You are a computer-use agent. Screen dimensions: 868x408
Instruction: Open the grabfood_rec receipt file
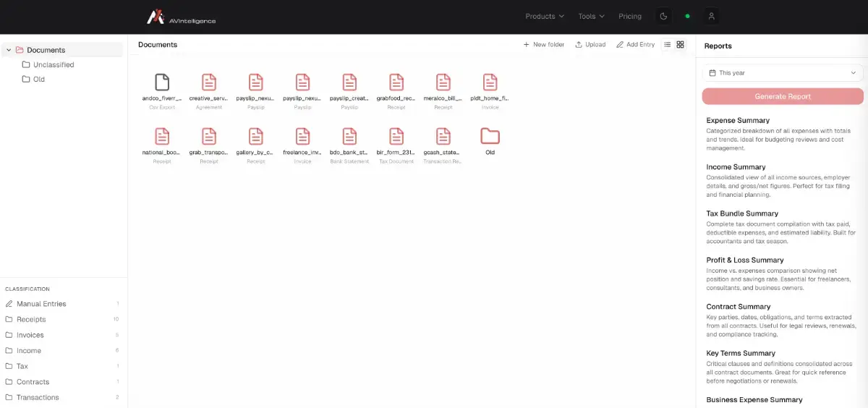coord(396,90)
